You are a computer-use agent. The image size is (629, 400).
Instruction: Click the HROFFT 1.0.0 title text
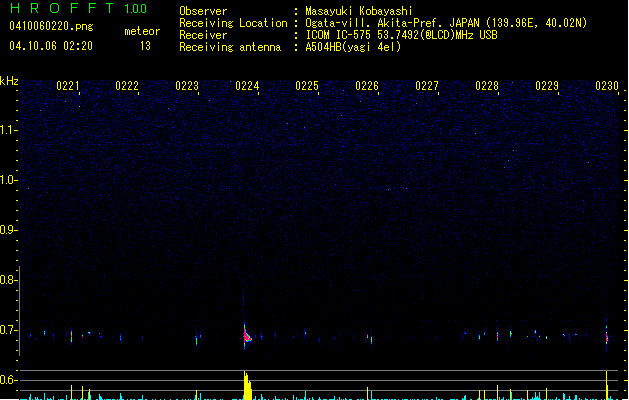[78, 8]
